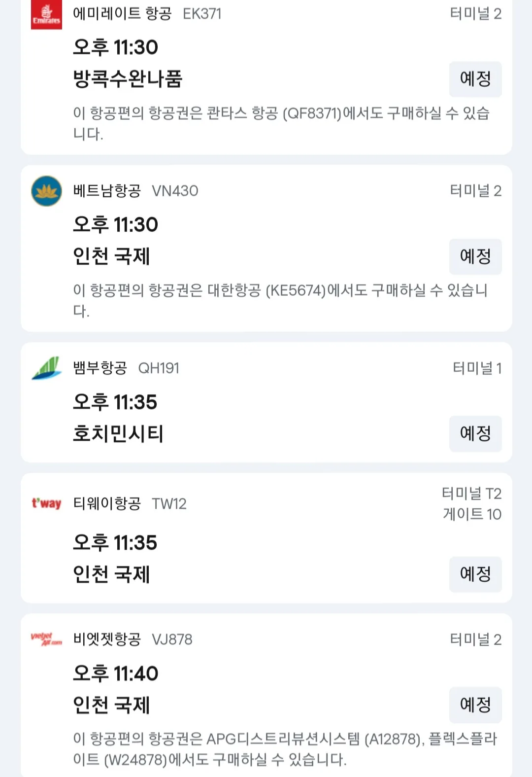Image resolution: width=532 pixels, height=777 pixels.
Task: Open 예정 status for flight EK371
Action: (475, 79)
